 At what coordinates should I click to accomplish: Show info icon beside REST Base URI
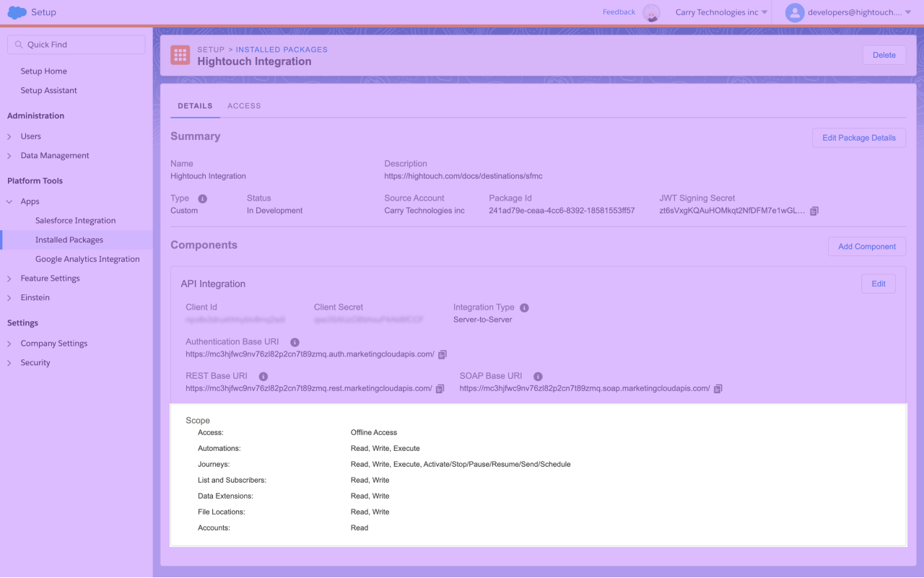263,377
